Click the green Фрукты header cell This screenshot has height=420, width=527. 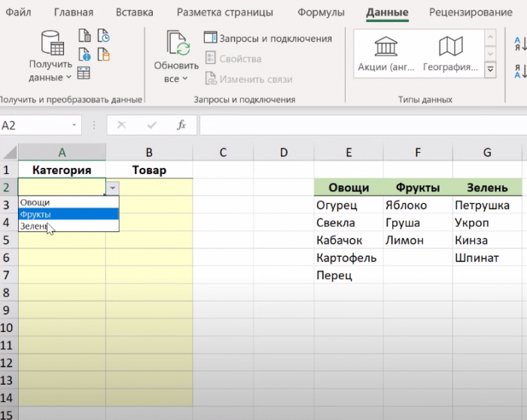(418, 187)
